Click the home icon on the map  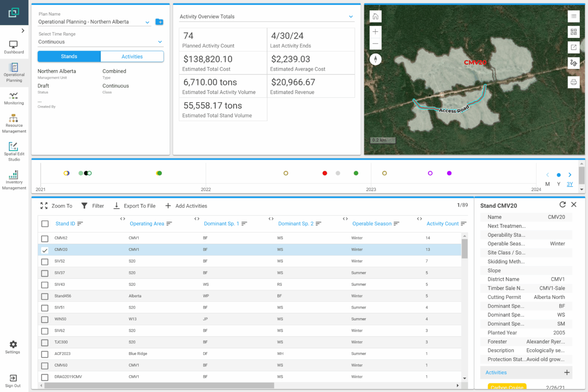tap(375, 16)
